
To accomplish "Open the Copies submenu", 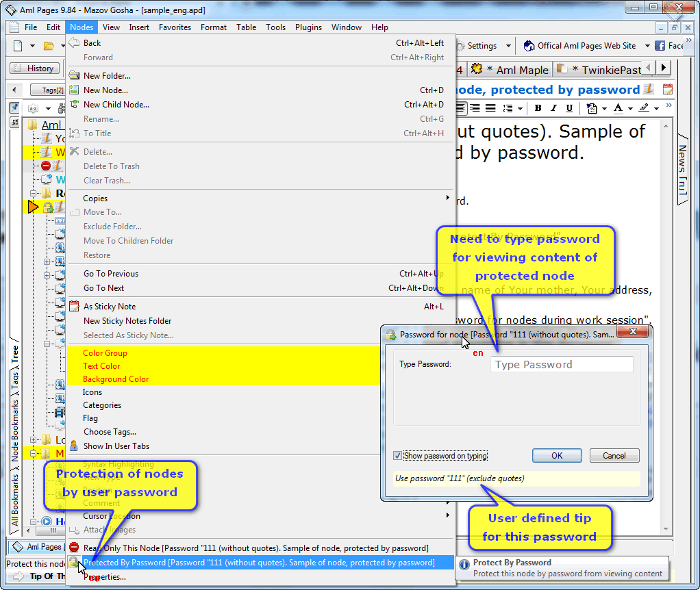I will pos(261,198).
